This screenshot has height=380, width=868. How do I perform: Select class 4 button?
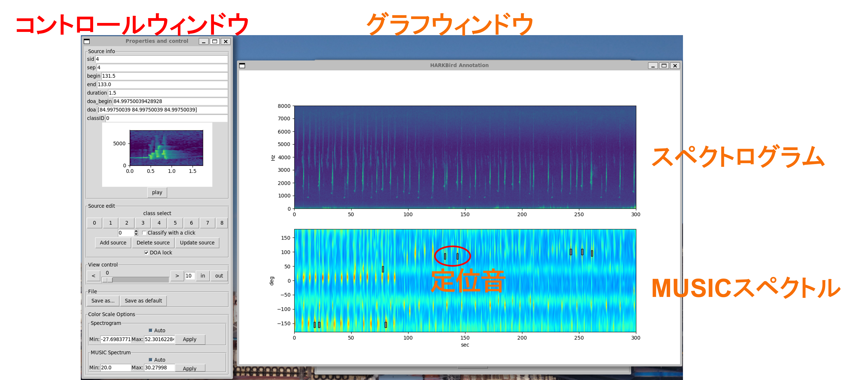[x=159, y=223]
